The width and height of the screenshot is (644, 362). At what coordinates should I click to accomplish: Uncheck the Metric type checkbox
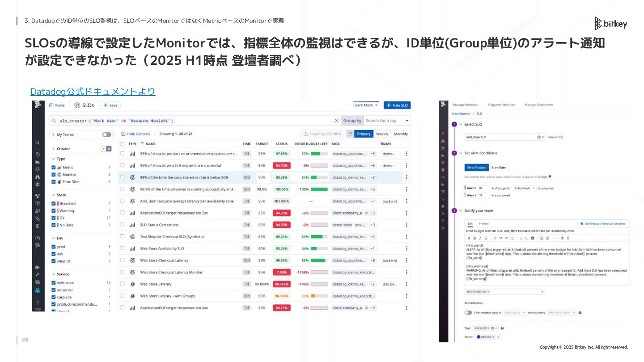[x=54, y=168]
